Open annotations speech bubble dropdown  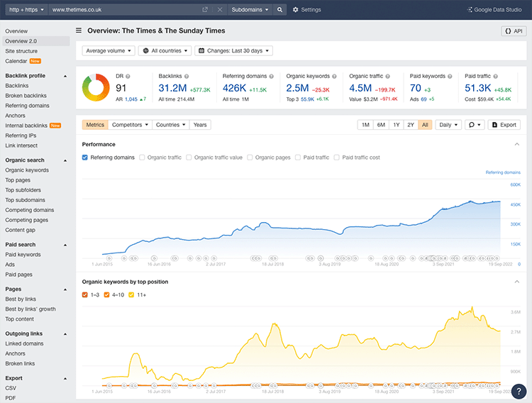tap(475, 125)
